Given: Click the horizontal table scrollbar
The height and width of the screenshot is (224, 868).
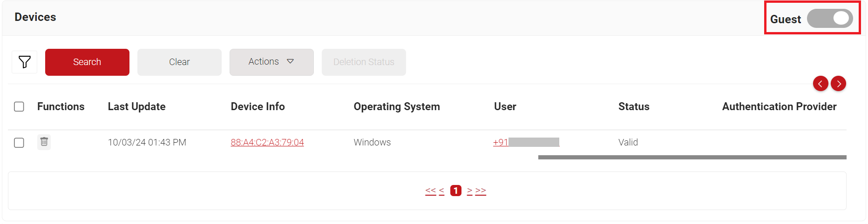Looking at the screenshot, I should point(692,158).
